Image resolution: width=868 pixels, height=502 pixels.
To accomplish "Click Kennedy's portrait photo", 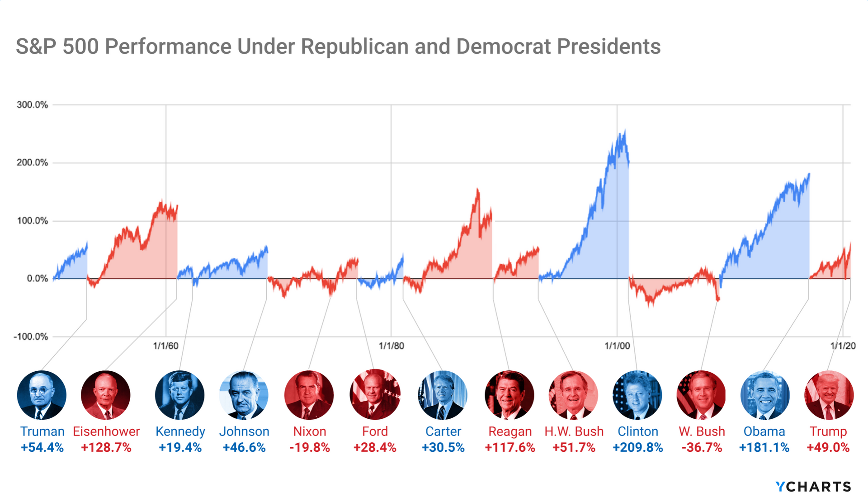I will [x=179, y=395].
